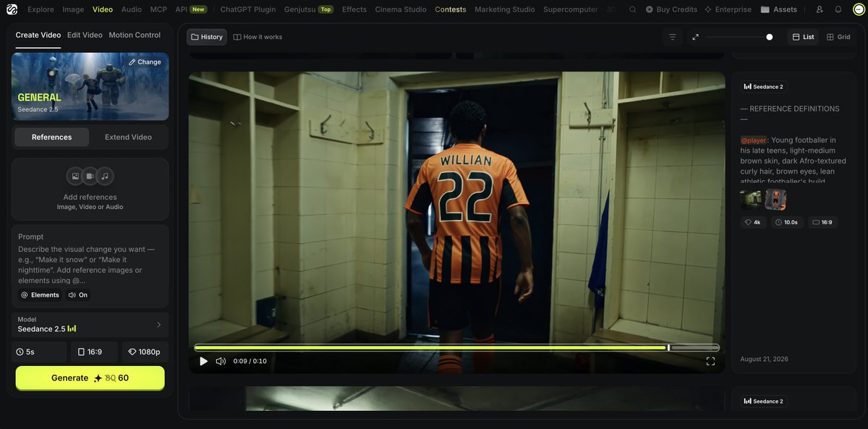868x429 pixels.
Task: Select the GENERAL Seedance 2.5 preset card
Action: tap(90, 86)
